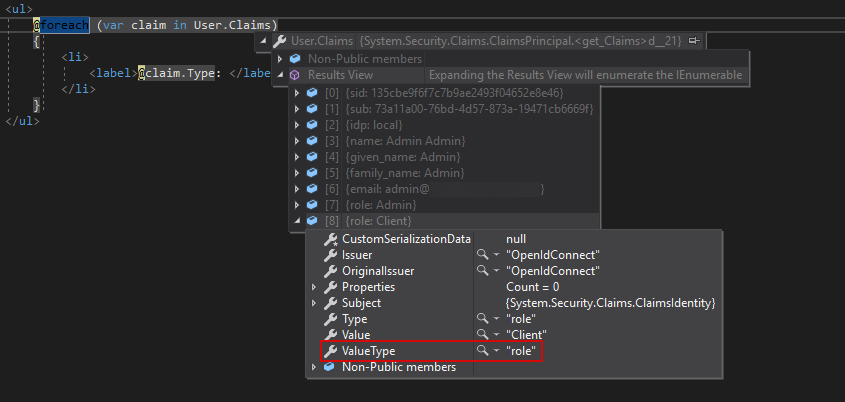This screenshot has width=845, height=402.
Task: Expand the Properties node of claim
Action: point(314,287)
